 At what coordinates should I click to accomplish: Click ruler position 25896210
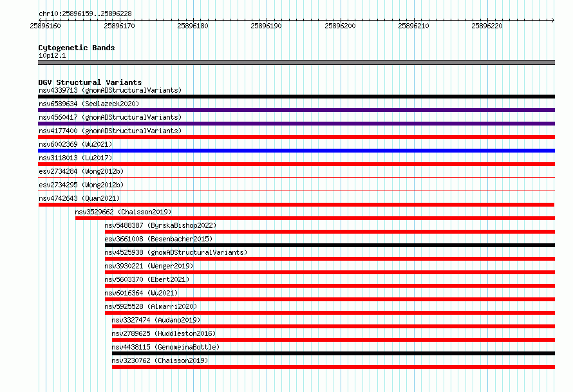click(x=413, y=26)
